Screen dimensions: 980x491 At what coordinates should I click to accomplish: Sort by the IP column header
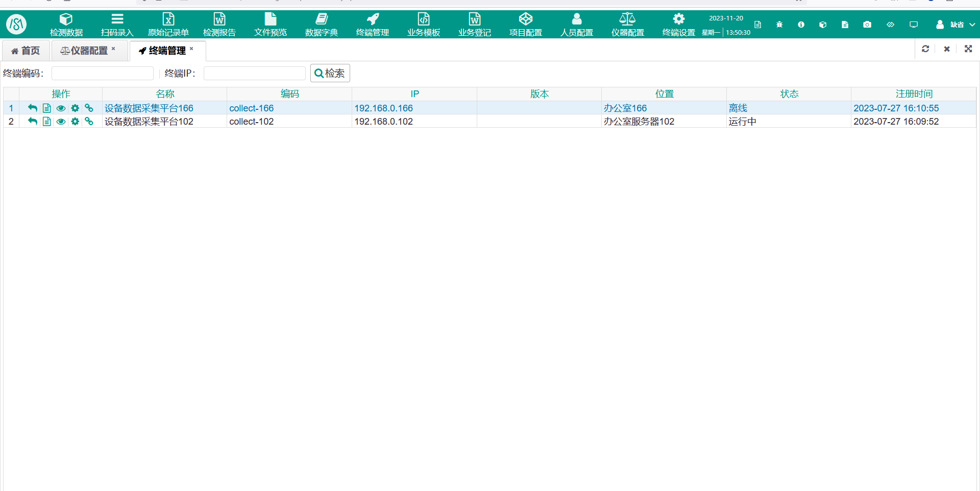pyautogui.click(x=414, y=94)
